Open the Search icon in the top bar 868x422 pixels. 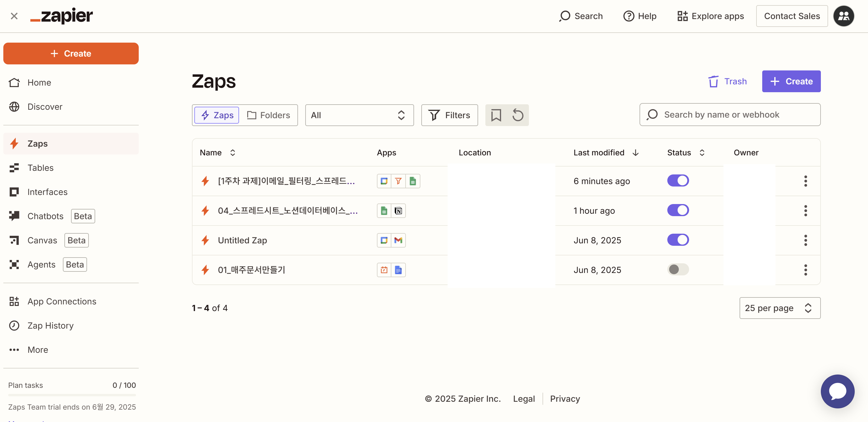click(x=581, y=16)
